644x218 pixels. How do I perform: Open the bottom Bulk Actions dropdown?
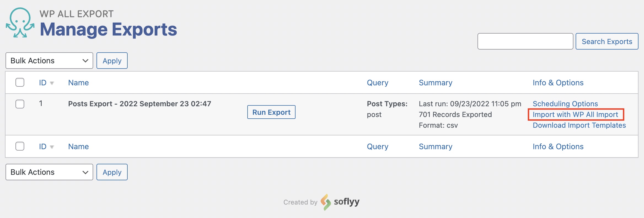pyautogui.click(x=49, y=172)
